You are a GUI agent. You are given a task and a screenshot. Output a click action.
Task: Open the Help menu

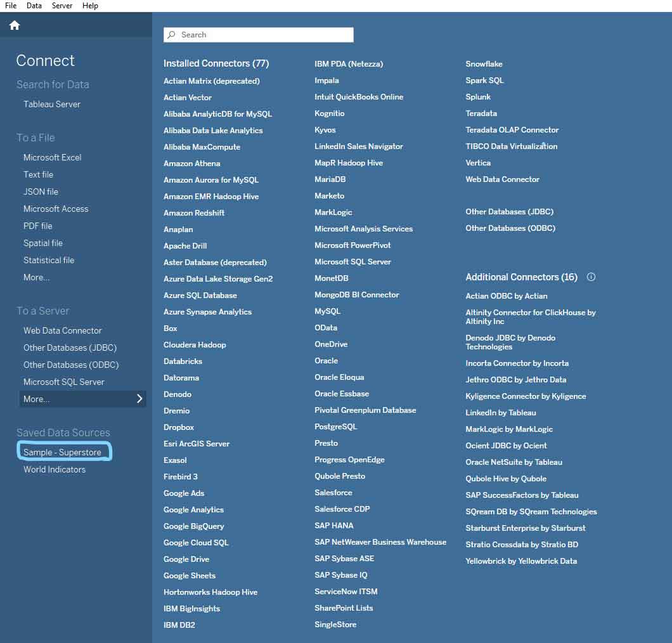(91, 6)
